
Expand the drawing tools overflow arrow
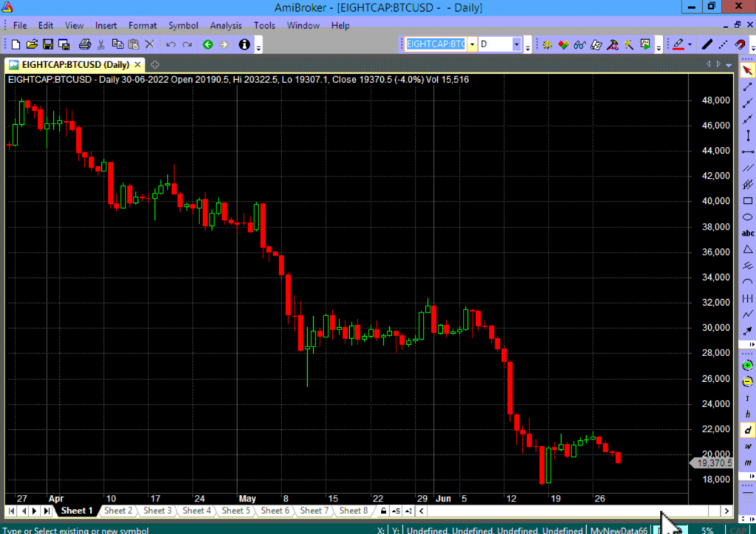752,344
